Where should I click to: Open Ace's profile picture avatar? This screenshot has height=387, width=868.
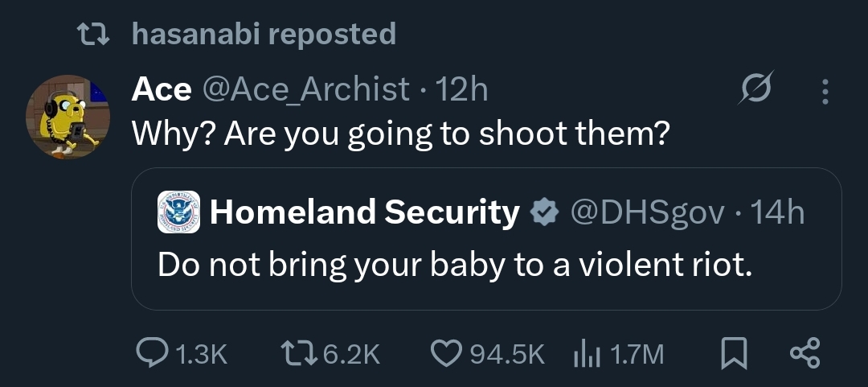[x=68, y=117]
